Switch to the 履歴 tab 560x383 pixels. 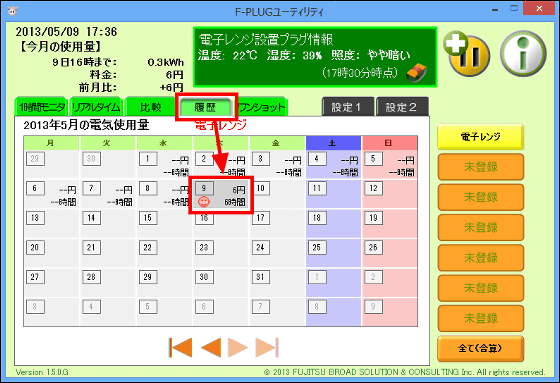tap(205, 107)
